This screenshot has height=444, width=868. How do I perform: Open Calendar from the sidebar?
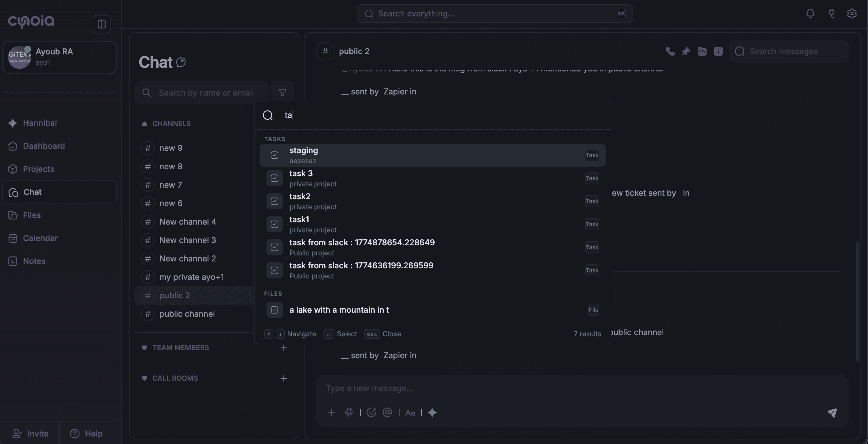coord(40,238)
